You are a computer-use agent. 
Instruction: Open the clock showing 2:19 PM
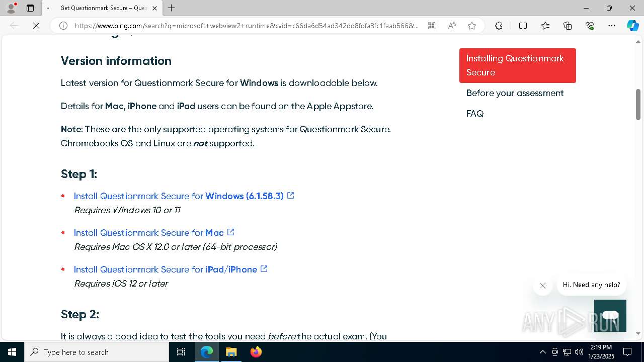[601, 352]
